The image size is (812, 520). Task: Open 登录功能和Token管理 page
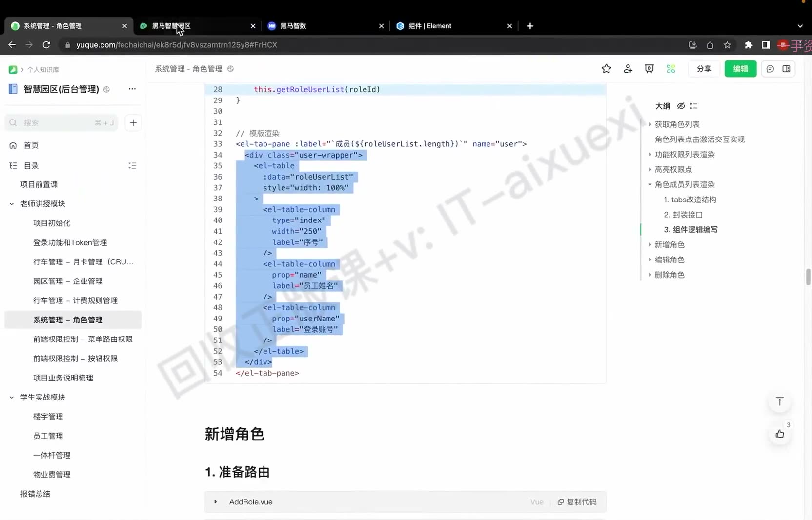(x=70, y=242)
